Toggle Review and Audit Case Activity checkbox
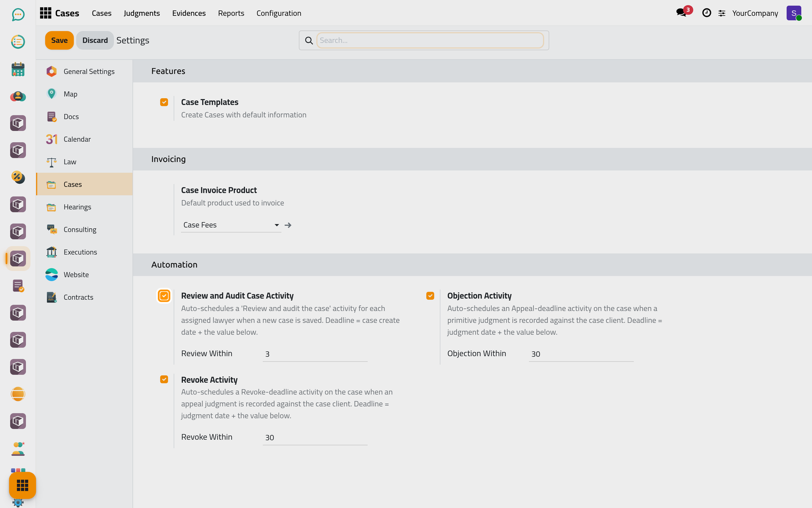Image resolution: width=812 pixels, height=508 pixels. click(x=164, y=296)
